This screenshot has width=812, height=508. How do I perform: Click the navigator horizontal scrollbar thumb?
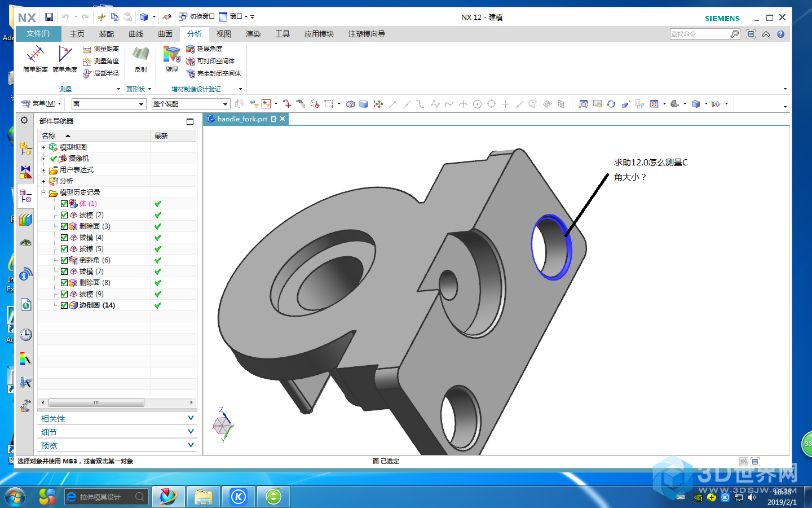click(x=96, y=402)
